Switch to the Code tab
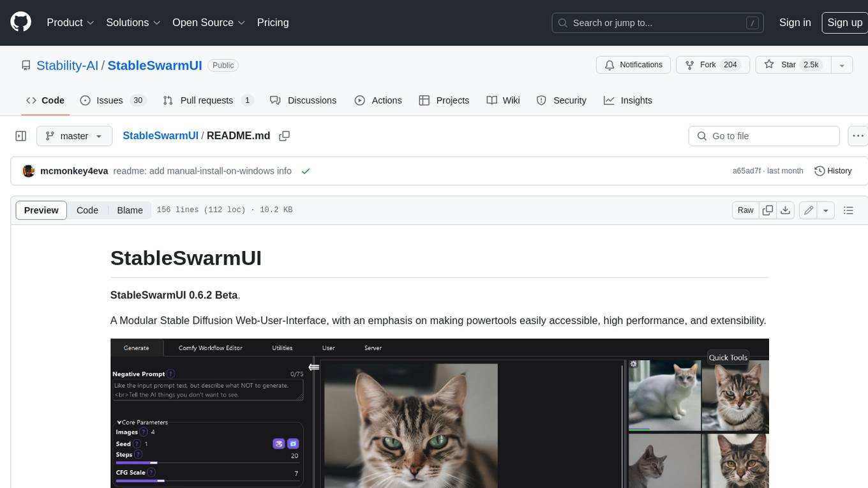The height and width of the screenshot is (488, 868). [x=45, y=100]
